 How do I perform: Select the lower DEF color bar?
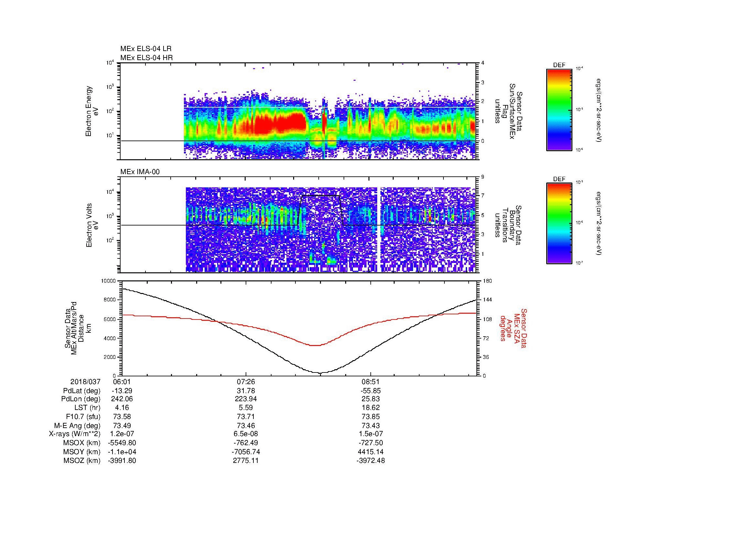(x=559, y=224)
